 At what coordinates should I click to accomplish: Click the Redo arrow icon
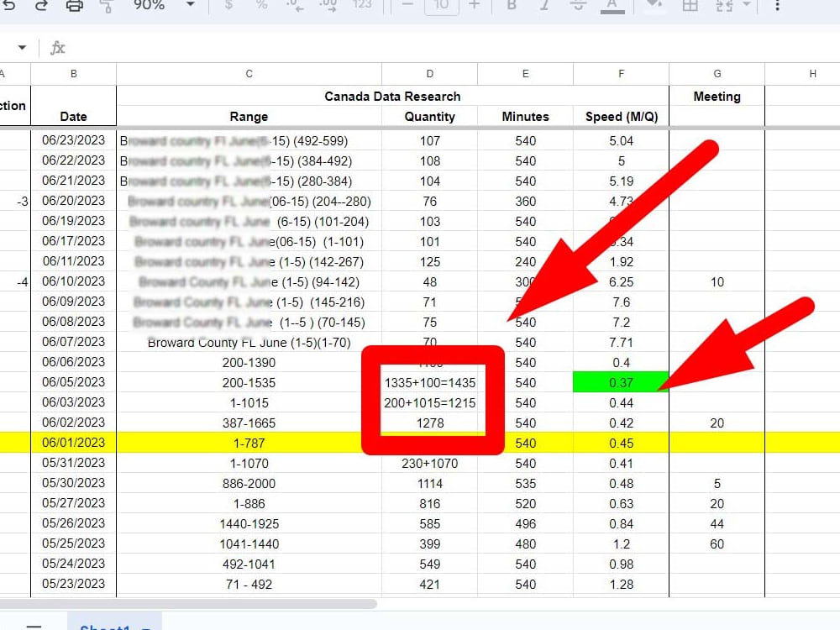tap(41, 6)
